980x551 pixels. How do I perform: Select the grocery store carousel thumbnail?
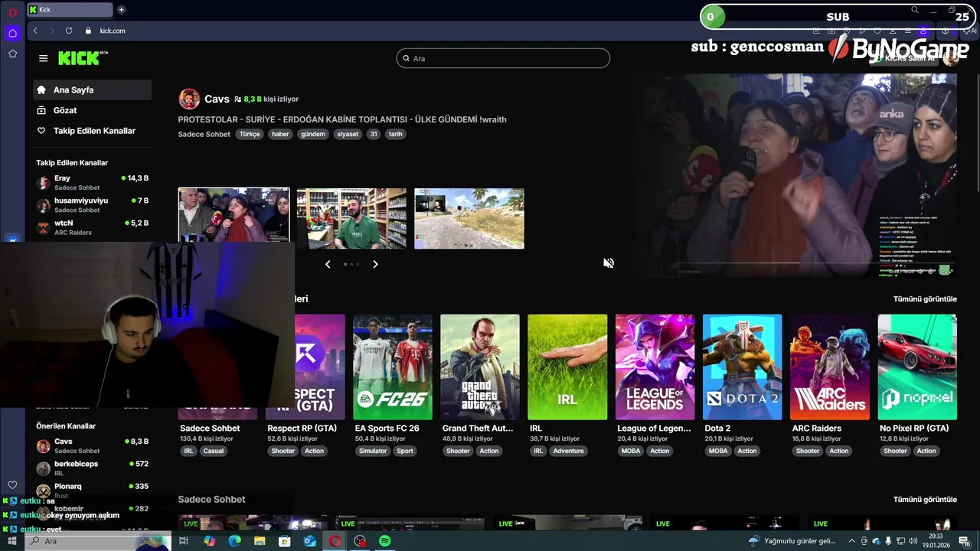tap(351, 218)
